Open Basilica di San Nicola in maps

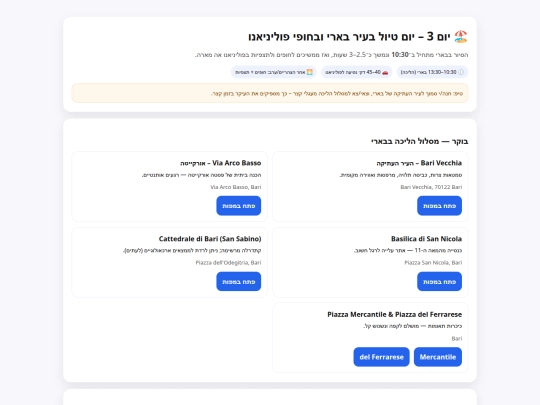pos(439,281)
